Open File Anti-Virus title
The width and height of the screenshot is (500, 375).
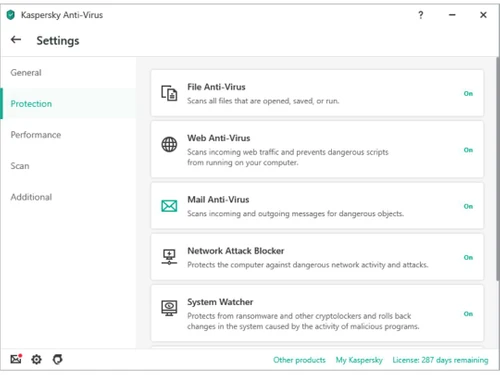pos(216,87)
